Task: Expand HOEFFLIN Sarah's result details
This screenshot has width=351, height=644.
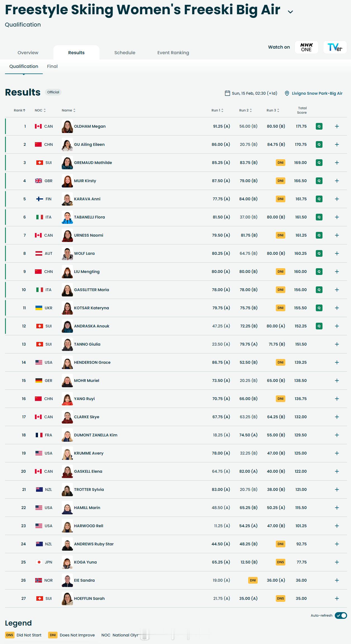Action: pyautogui.click(x=337, y=598)
